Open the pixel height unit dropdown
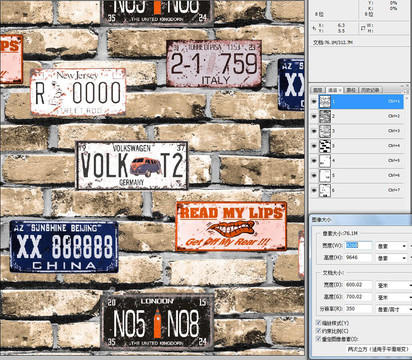412x360 pixels. pos(392,258)
